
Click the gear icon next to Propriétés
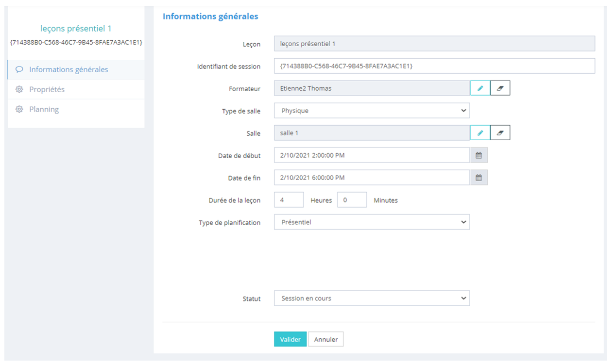click(19, 89)
